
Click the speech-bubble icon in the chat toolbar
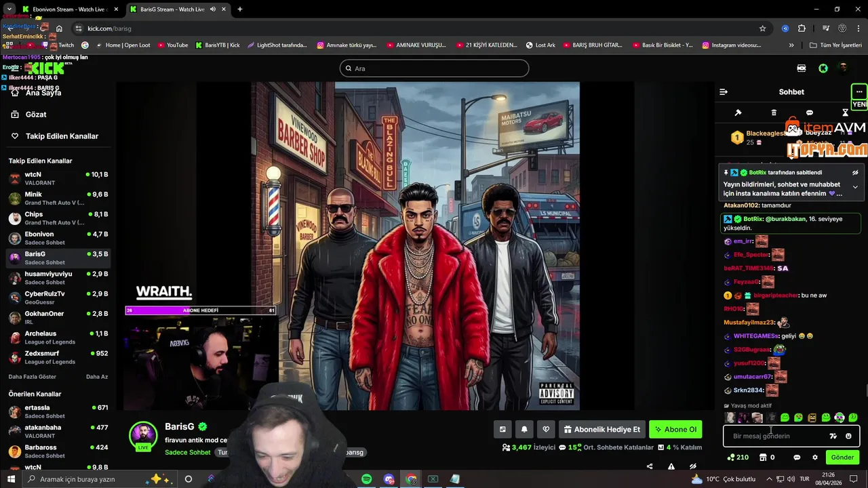(x=809, y=113)
